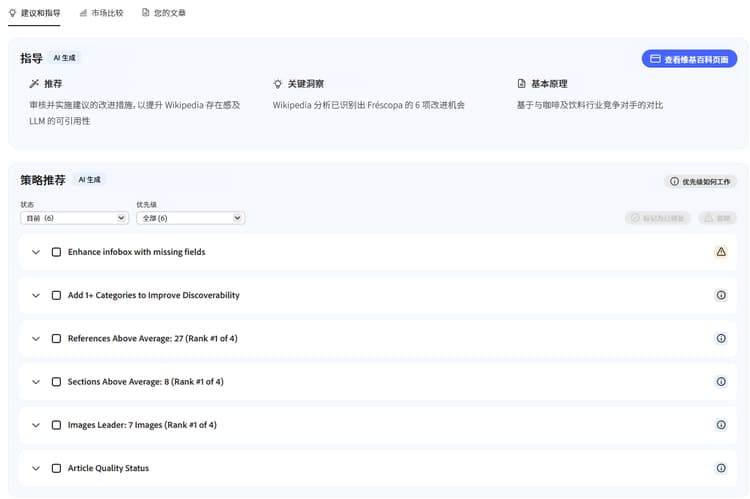Check the References Above Average checkbox
This screenshot has height=499, width=750.
56,339
